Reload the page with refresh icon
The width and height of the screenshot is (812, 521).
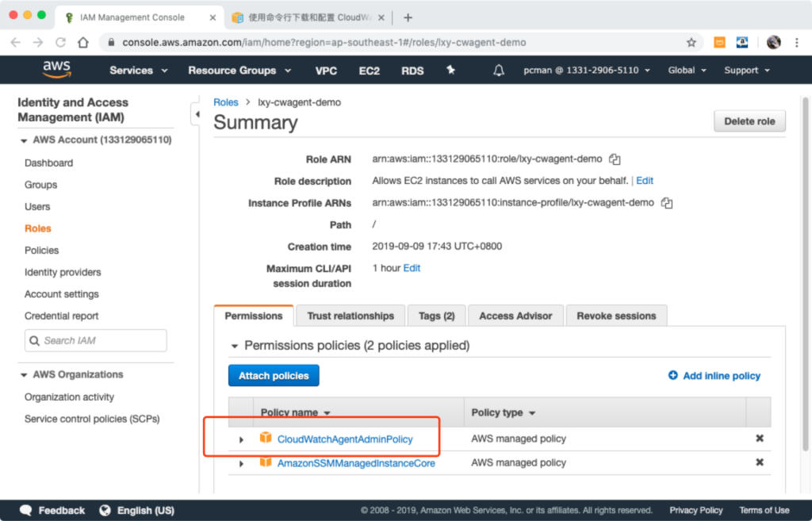point(60,43)
